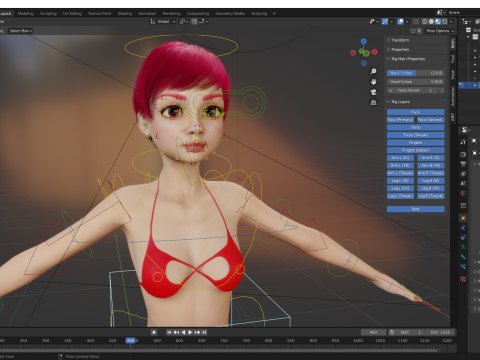480x360 pixels.
Task: Open the Tool properties tab icon
Action: pos(463,142)
